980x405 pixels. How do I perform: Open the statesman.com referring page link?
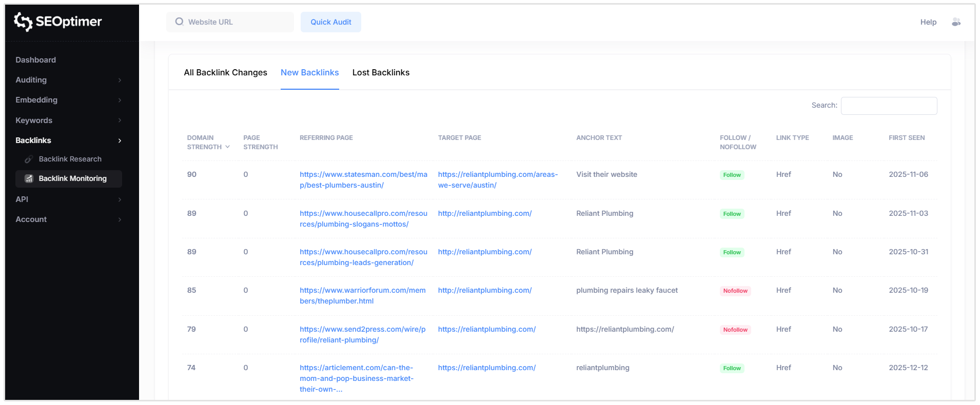click(x=363, y=179)
